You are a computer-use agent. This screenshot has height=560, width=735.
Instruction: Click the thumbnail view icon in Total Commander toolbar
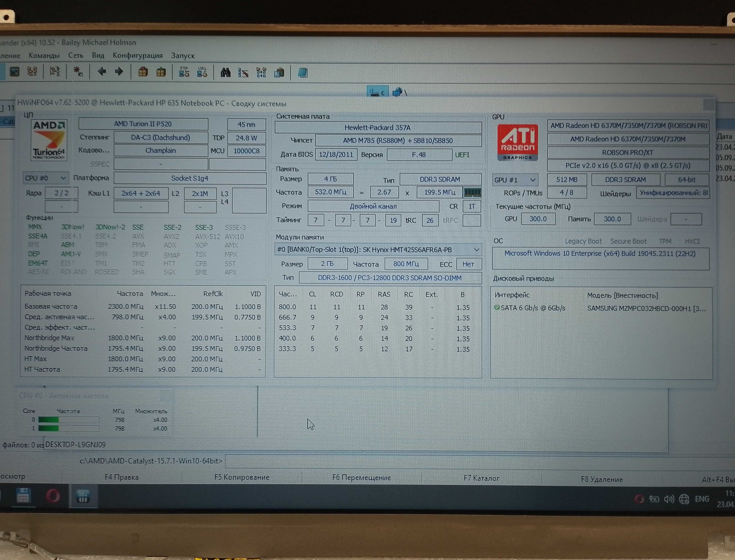coord(14,72)
